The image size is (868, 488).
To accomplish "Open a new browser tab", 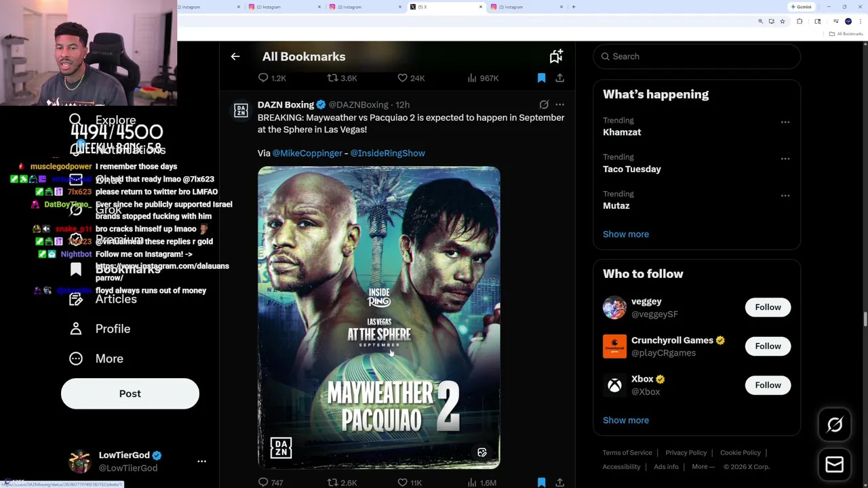I will [x=574, y=7].
